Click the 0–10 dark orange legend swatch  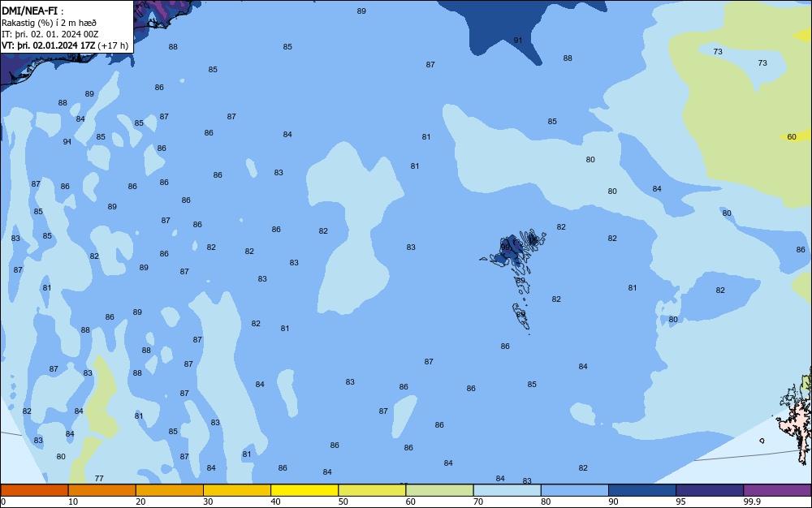[34, 490]
